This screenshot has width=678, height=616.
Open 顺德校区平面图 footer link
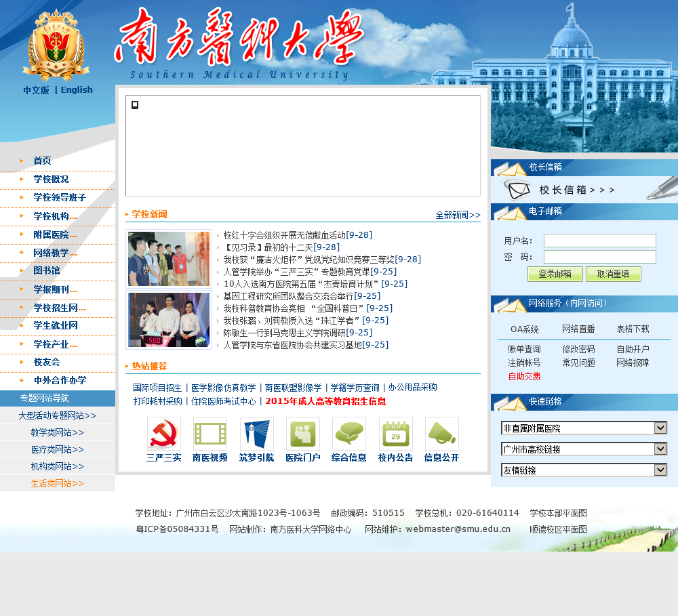coord(558,529)
